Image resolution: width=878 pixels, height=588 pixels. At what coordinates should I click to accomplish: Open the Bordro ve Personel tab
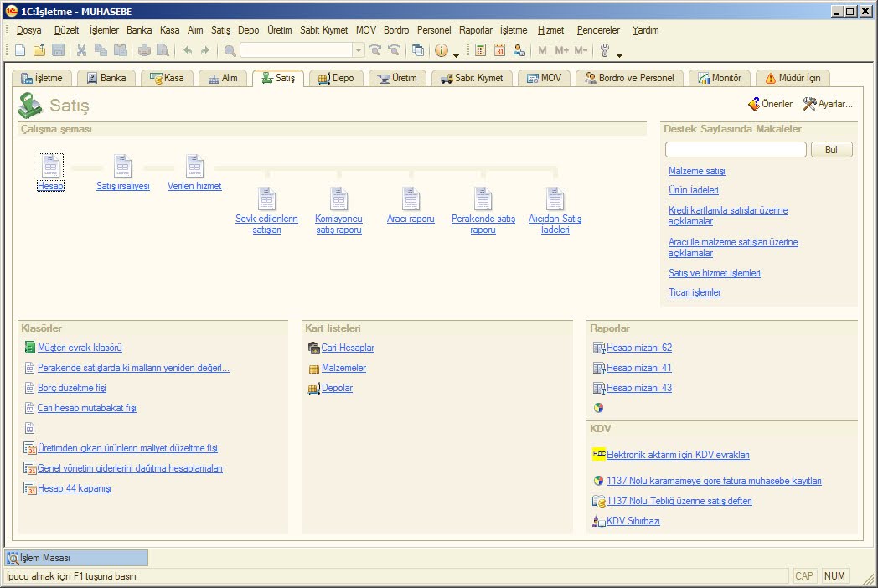tap(629, 78)
